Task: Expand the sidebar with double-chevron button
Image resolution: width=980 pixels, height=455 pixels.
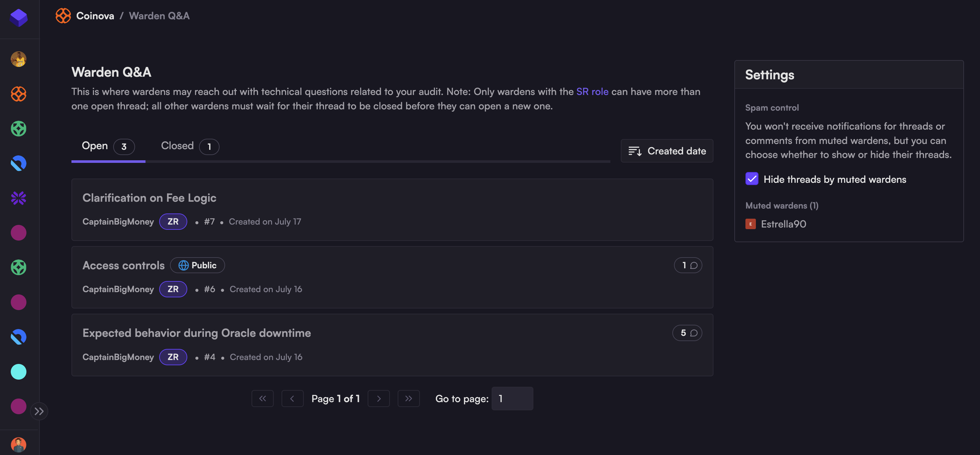Action: pos(39,411)
